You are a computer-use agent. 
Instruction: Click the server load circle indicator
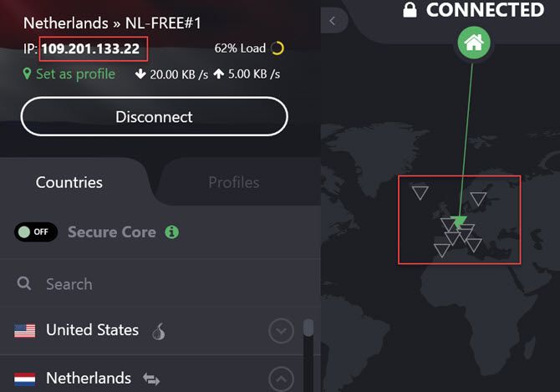coord(277,48)
